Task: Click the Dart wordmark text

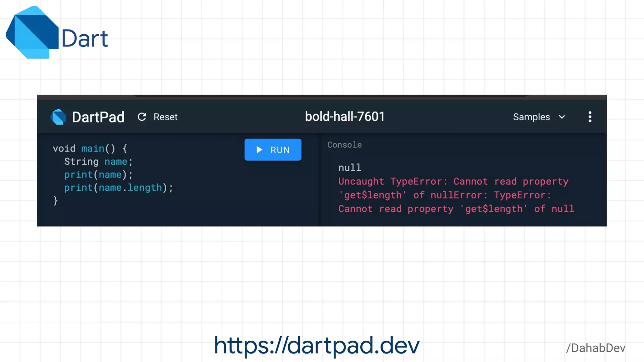Action: tap(85, 39)
